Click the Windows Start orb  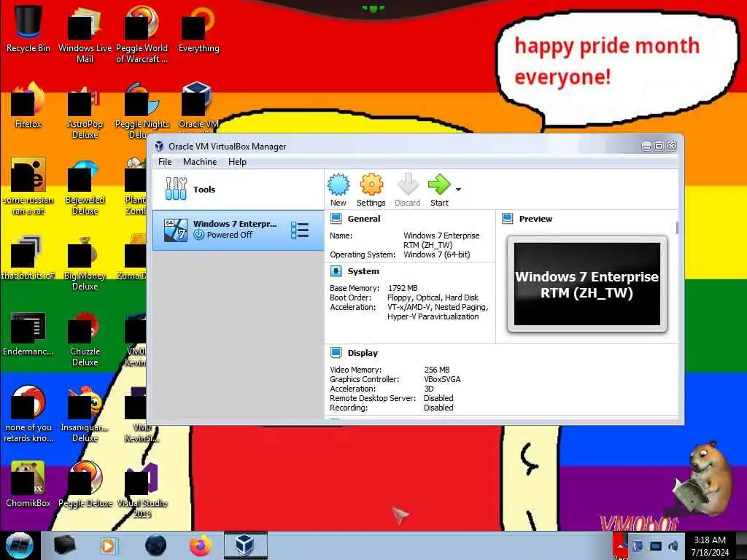(x=19, y=545)
